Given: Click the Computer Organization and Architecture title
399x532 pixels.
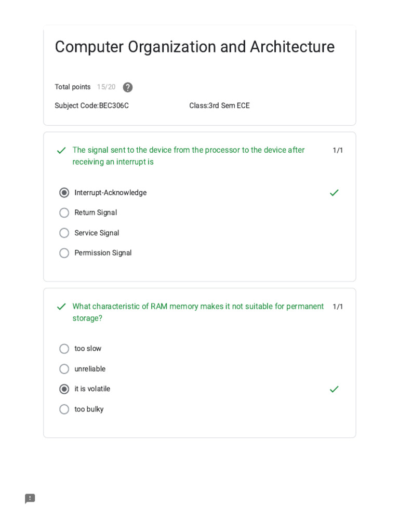Looking at the screenshot, I should click(194, 47).
